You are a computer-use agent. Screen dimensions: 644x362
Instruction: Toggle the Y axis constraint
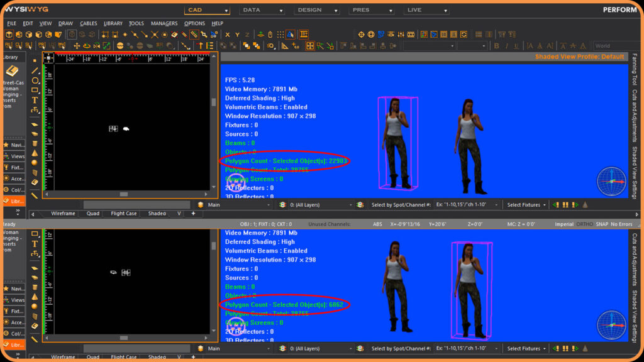pos(238,35)
